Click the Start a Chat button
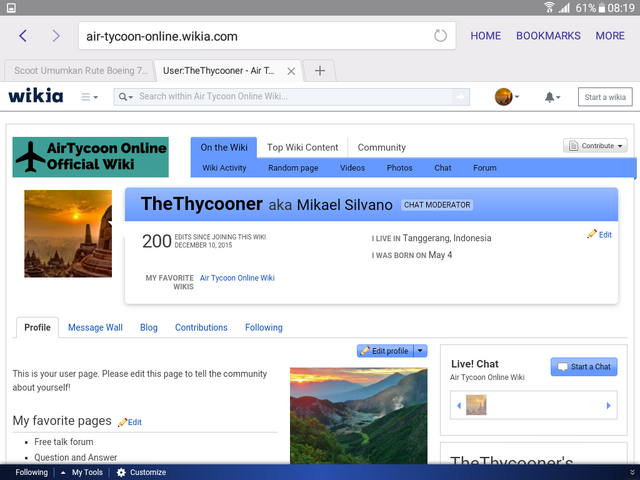This screenshot has height=480, width=640. 584,367
